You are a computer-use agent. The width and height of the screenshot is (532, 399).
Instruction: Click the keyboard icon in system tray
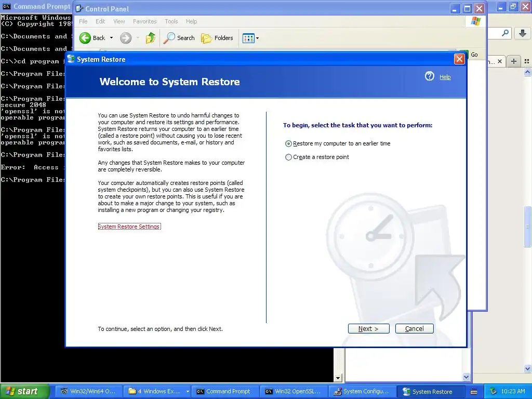(x=474, y=392)
